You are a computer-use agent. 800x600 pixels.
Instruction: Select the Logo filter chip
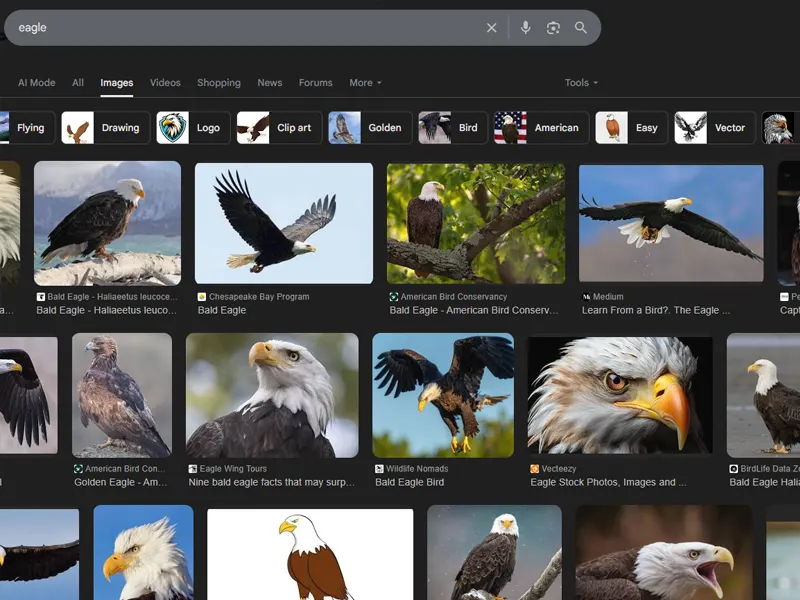click(x=193, y=128)
